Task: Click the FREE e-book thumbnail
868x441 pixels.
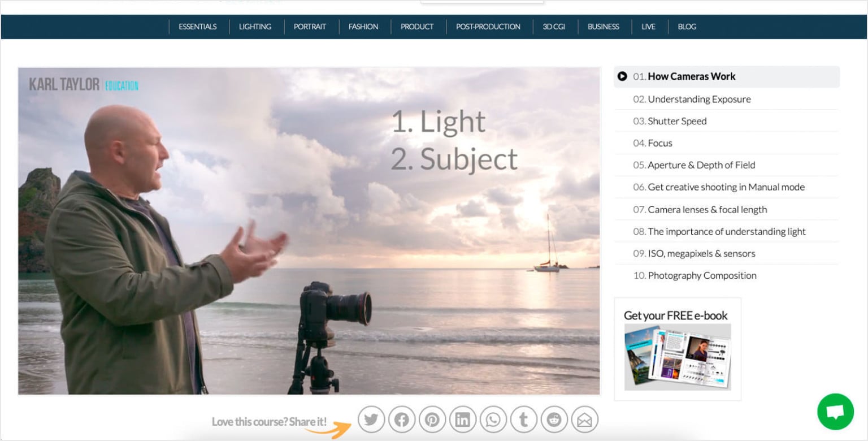Action: coord(678,353)
